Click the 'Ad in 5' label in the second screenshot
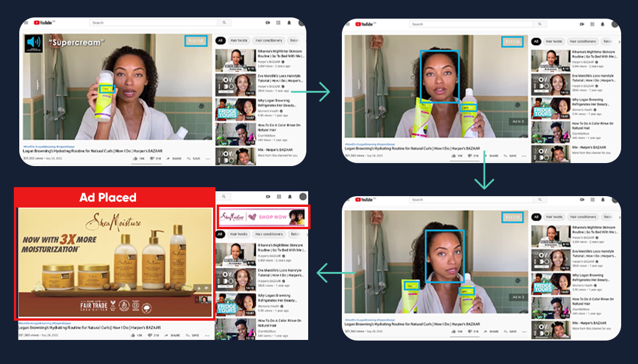The image size is (638, 364). click(519, 122)
